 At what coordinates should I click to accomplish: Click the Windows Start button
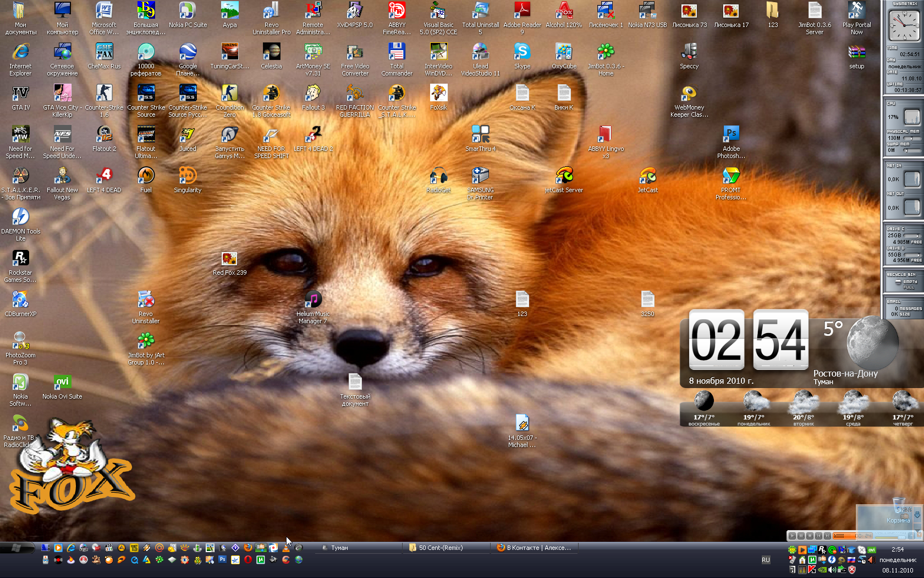click(x=16, y=548)
